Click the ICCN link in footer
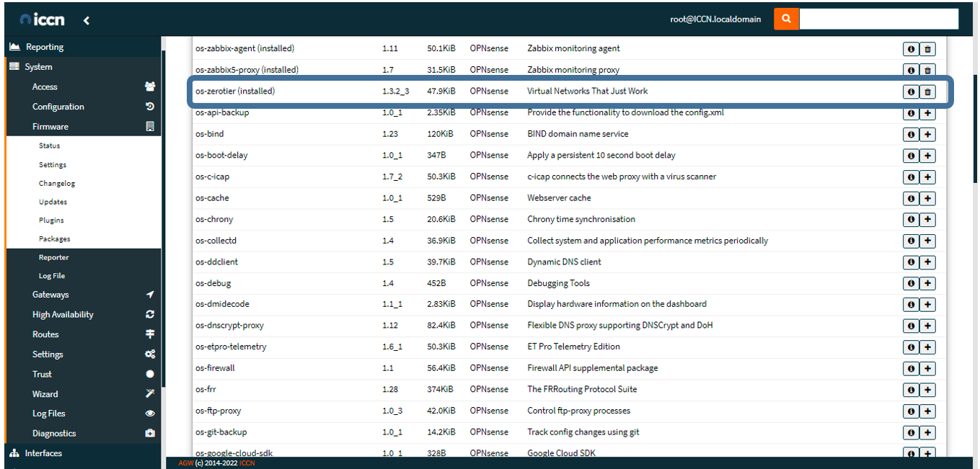This screenshot has width=980, height=469. click(247, 463)
